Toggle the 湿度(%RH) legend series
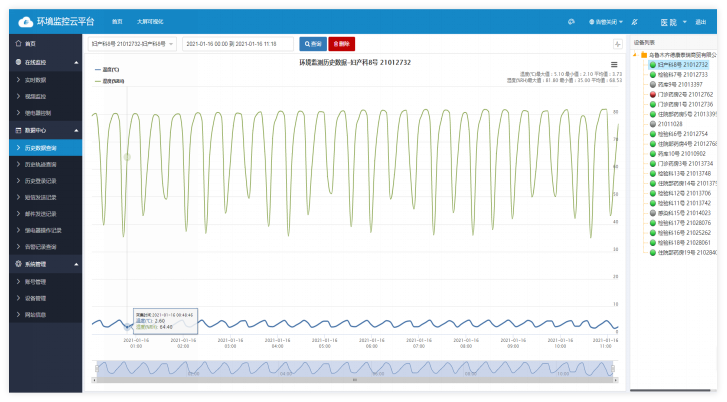This screenshot has width=727, height=402. click(x=109, y=81)
